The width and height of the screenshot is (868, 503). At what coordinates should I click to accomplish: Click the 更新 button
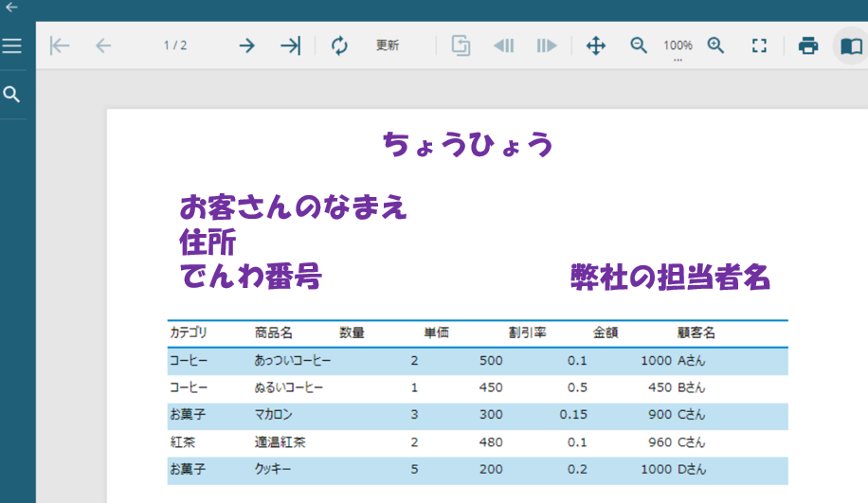coord(388,45)
